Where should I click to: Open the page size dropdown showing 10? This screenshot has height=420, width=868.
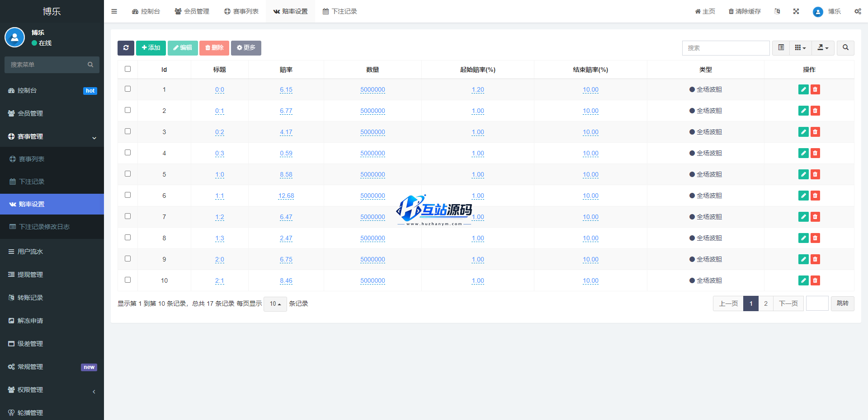point(275,304)
